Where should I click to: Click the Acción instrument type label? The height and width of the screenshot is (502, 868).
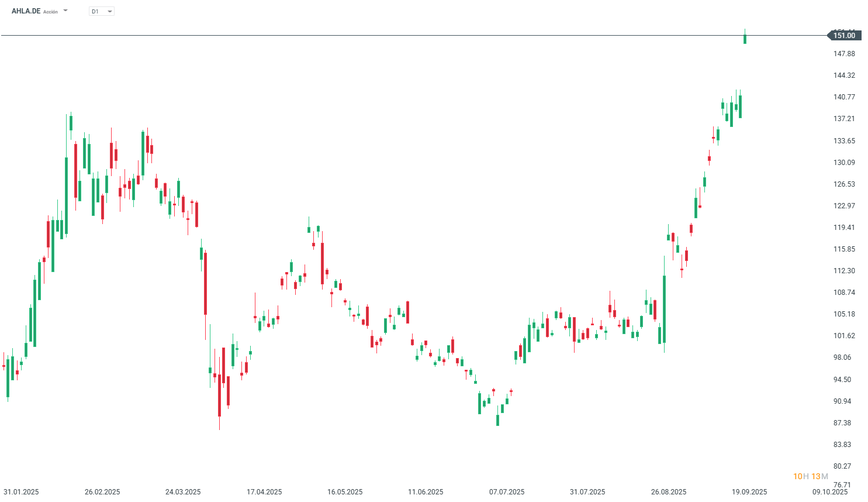click(x=51, y=12)
